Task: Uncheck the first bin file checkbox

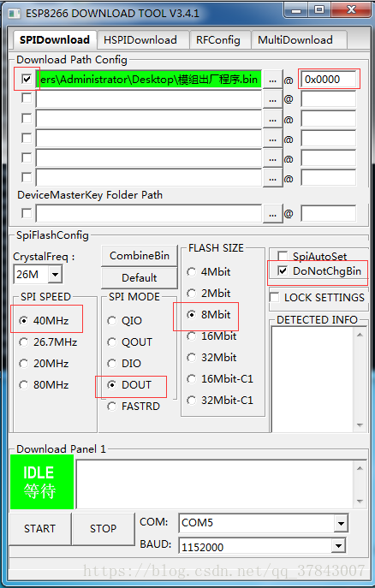Action: click(x=27, y=79)
